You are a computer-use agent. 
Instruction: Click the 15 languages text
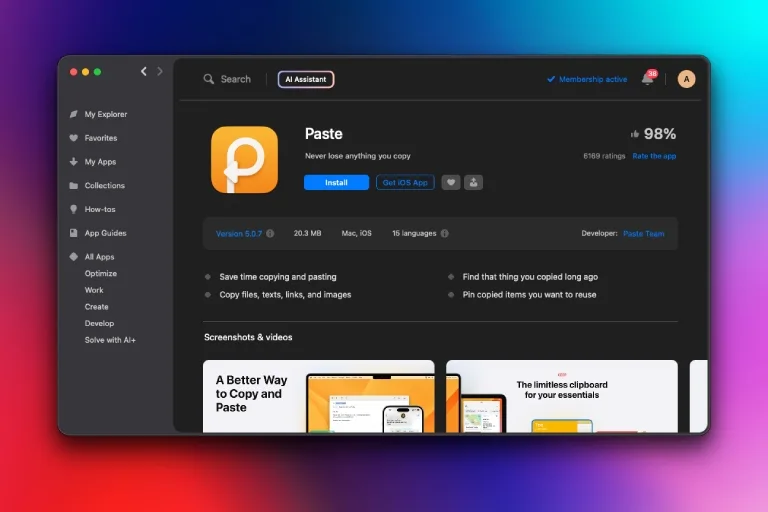[414, 233]
